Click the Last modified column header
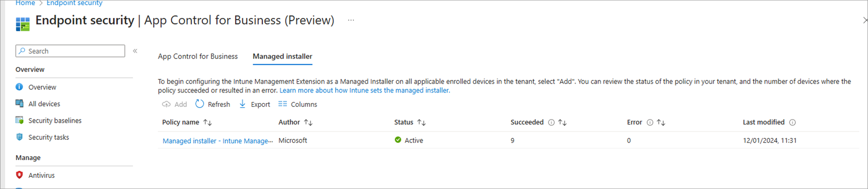868x189 pixels. click(764, 122)
